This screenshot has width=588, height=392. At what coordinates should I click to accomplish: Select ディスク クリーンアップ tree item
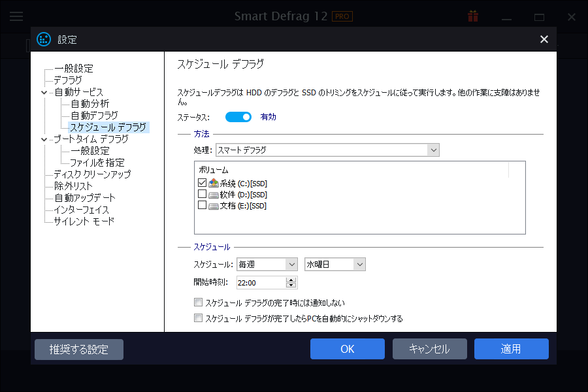click(92, 174)
